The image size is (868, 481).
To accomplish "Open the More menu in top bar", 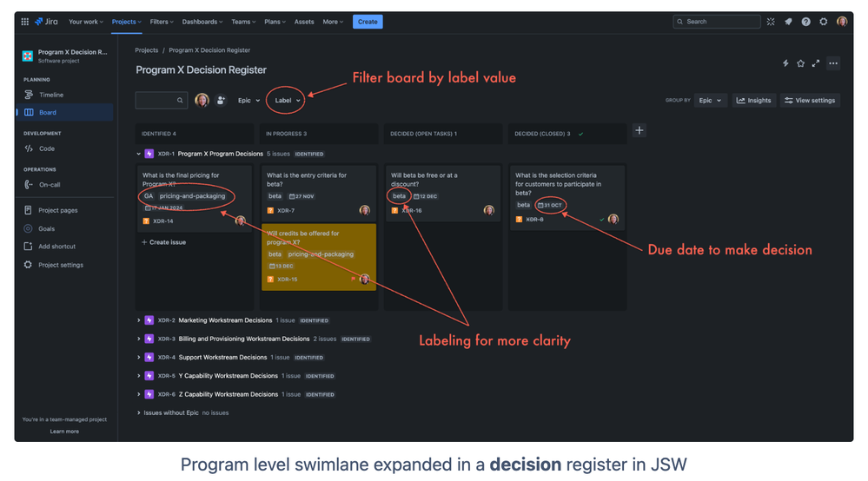I will pyautogui.click(x=333, y=22).
